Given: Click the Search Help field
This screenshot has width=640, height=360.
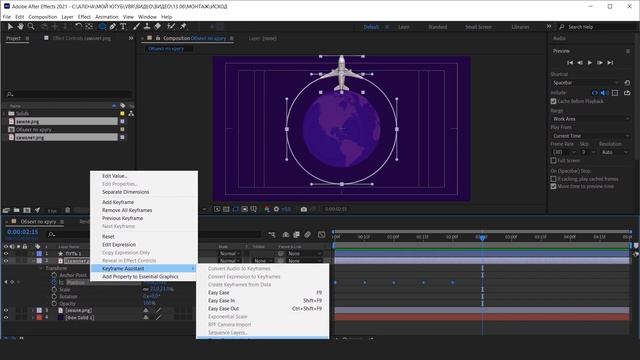Looking at the screenshot, I should [598, 27].
